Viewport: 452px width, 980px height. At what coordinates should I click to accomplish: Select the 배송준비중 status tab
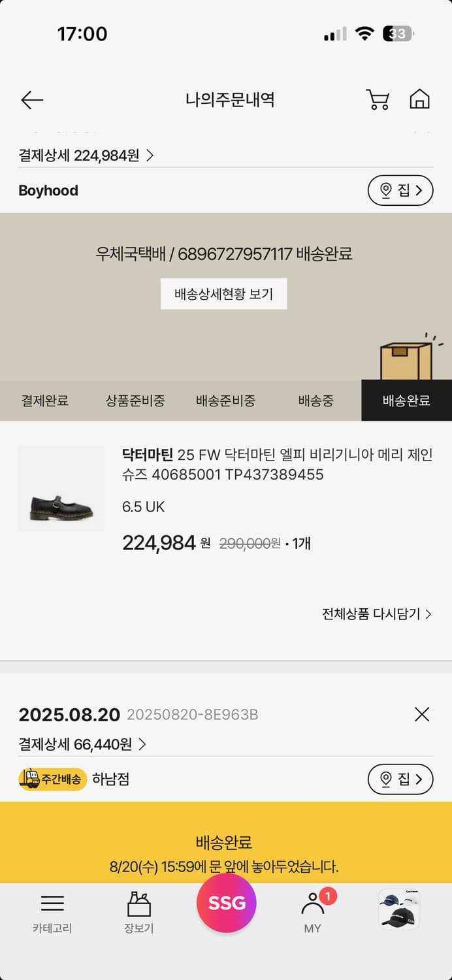click(x=224, y=402)
